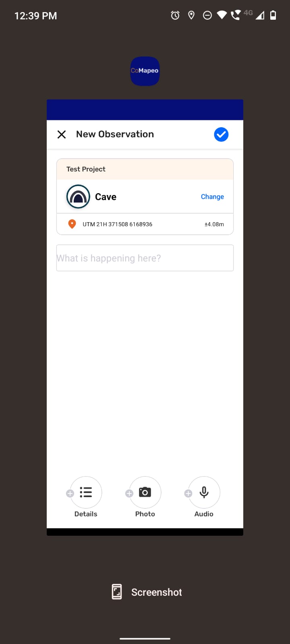Tap the orange location pin icon
This screenshot has width=290, height=644.
[x=72, y=224]
